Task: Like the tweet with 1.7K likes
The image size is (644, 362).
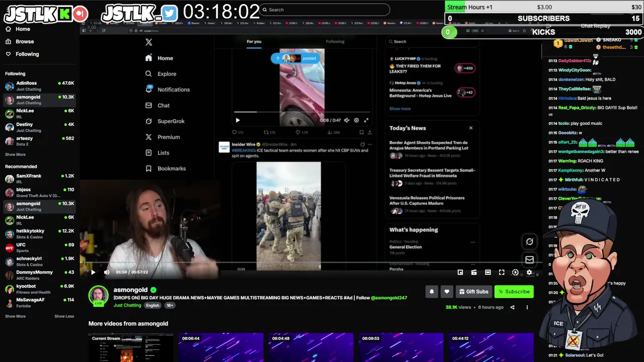Action: point(301,133)
